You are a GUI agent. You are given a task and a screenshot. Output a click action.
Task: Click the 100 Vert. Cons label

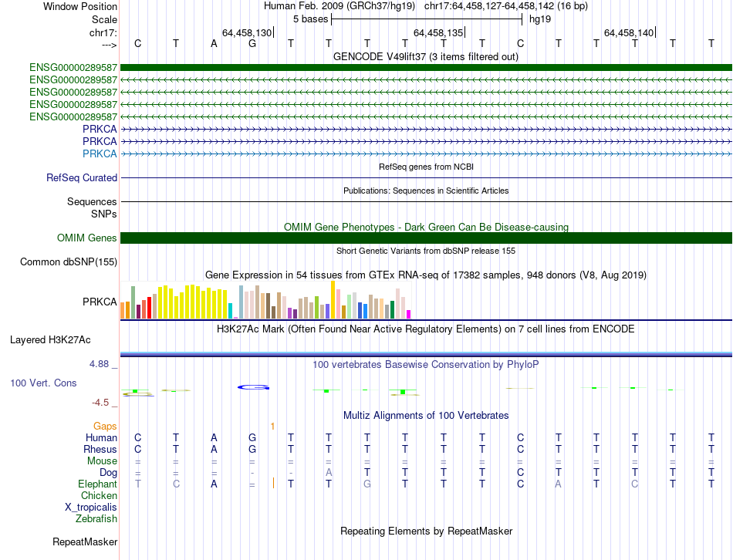click(x=43, y=383)
